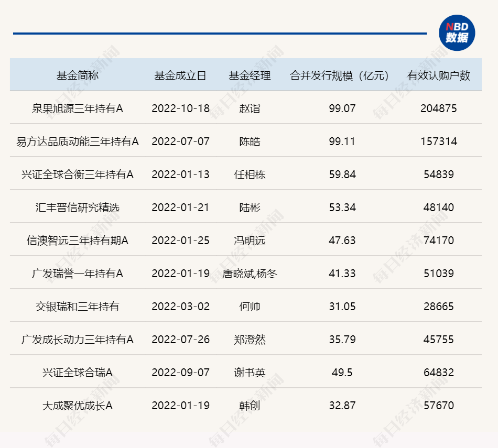Click issue scale value 32.87

[342, 406]
